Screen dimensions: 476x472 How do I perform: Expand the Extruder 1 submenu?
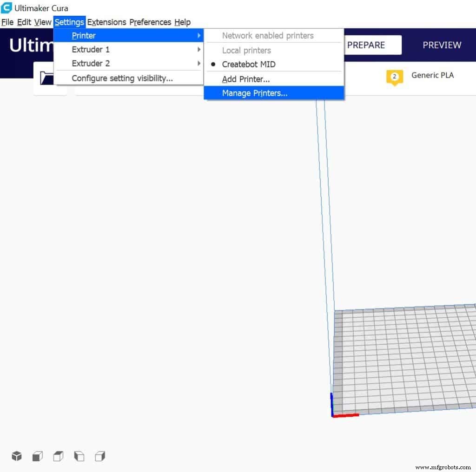91,49
